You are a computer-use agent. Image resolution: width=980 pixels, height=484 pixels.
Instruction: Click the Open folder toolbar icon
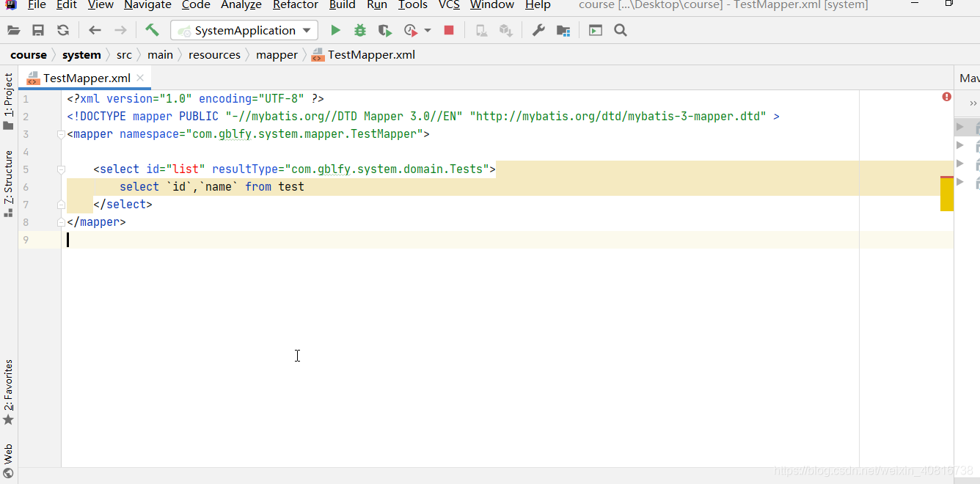pos(13,31)
